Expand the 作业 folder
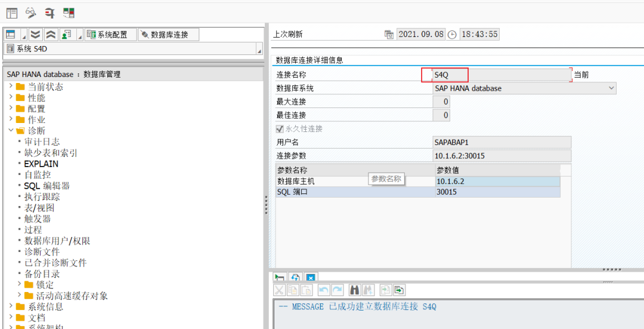This screenshot has width=644, height=329. click(x=11, y=119)
